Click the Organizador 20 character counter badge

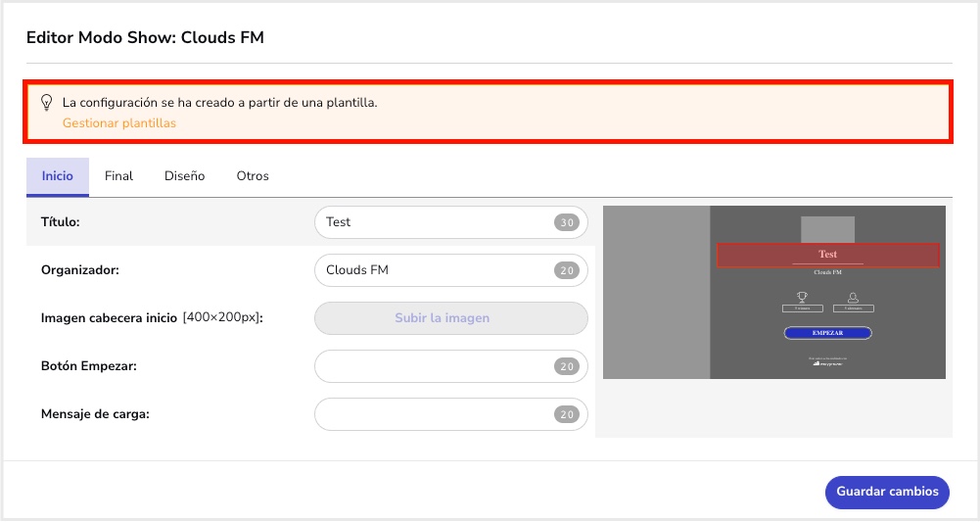(567, 270)
